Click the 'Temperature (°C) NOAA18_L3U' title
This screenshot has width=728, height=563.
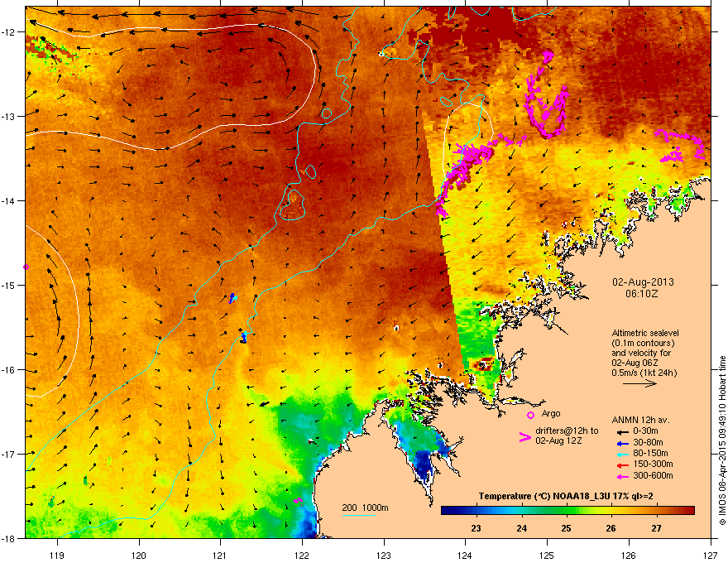pyautogui.click(x=546, y=497)
